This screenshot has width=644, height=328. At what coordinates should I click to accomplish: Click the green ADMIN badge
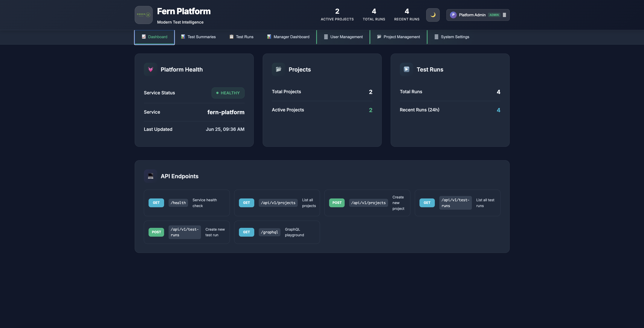point(494,15)
